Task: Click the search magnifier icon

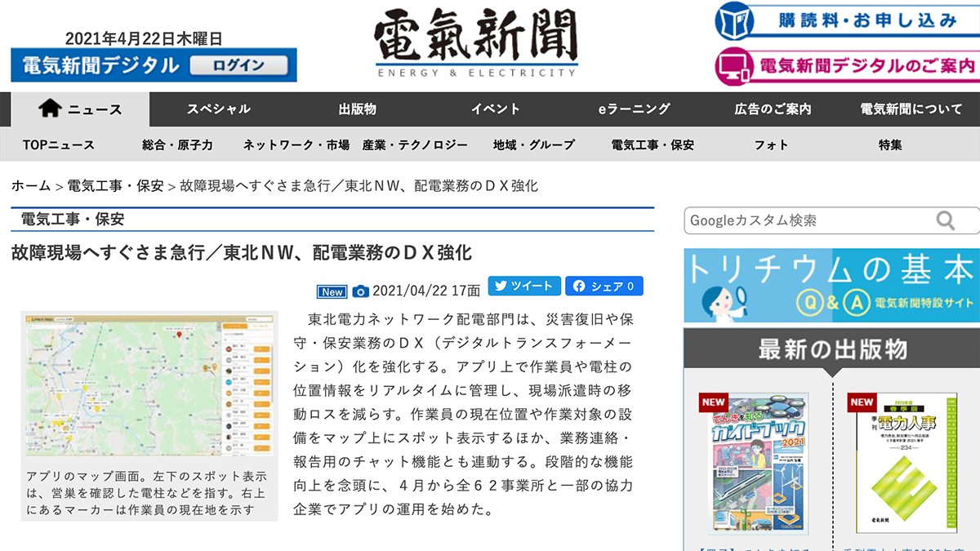Action: (946, 220)
